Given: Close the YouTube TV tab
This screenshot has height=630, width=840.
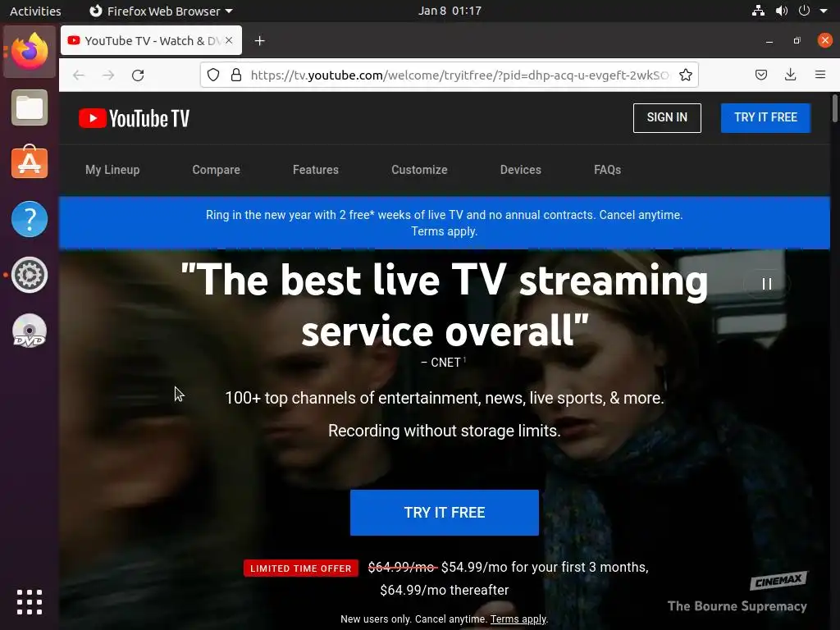Looking at the screenshot, I should click(x=229, y=41).
